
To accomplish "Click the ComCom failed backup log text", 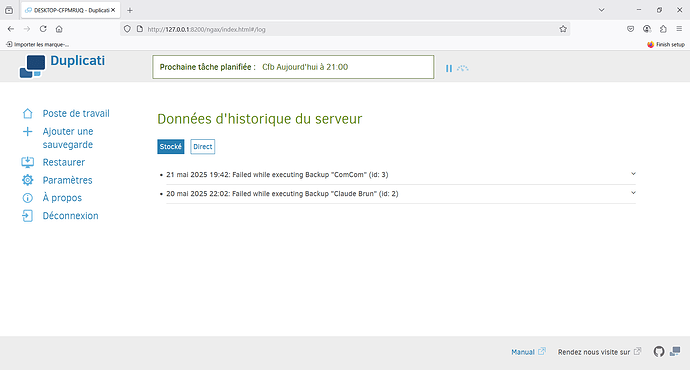I will (277, 175).
